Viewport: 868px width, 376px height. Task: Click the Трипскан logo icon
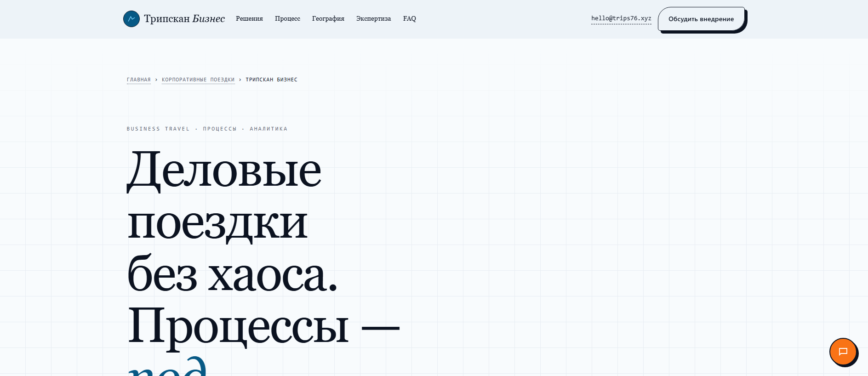tap(131, 19)
